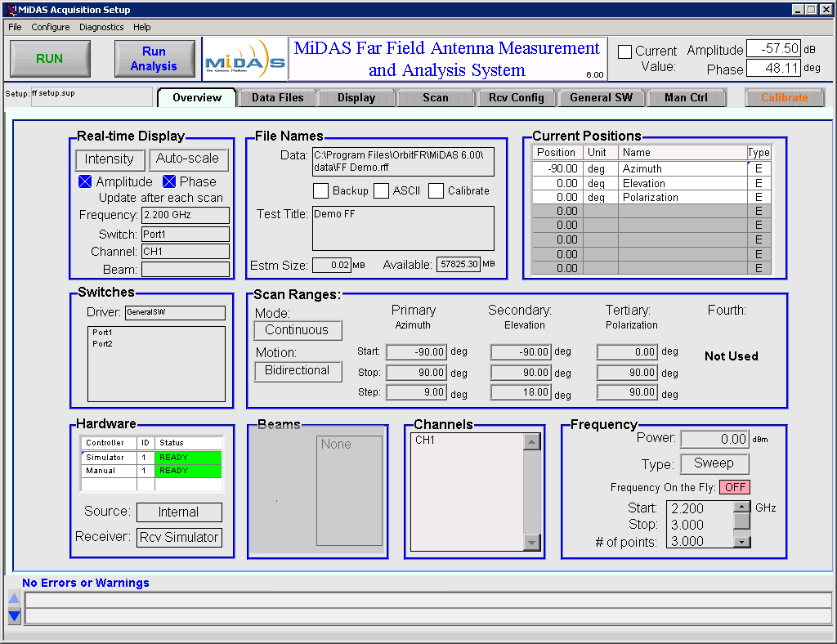837x644 pixels.
Task: Enable the Backup checkbox
Action: [320, 190]
